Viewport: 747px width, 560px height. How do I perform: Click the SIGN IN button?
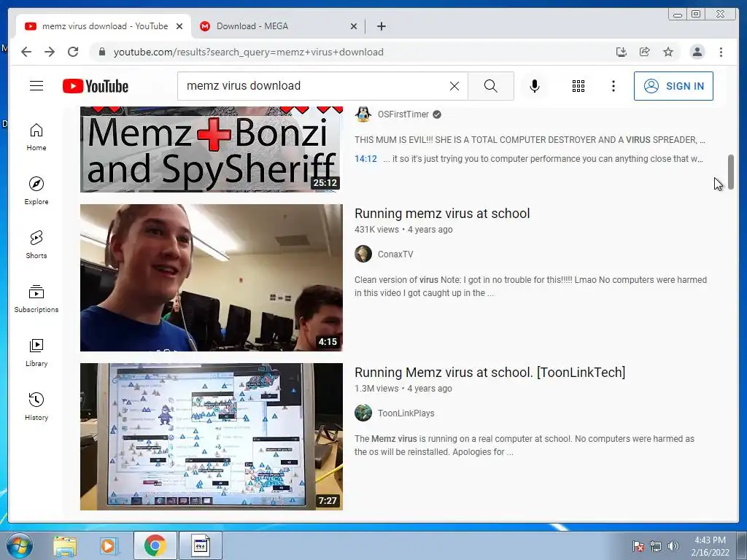(673, 86)
